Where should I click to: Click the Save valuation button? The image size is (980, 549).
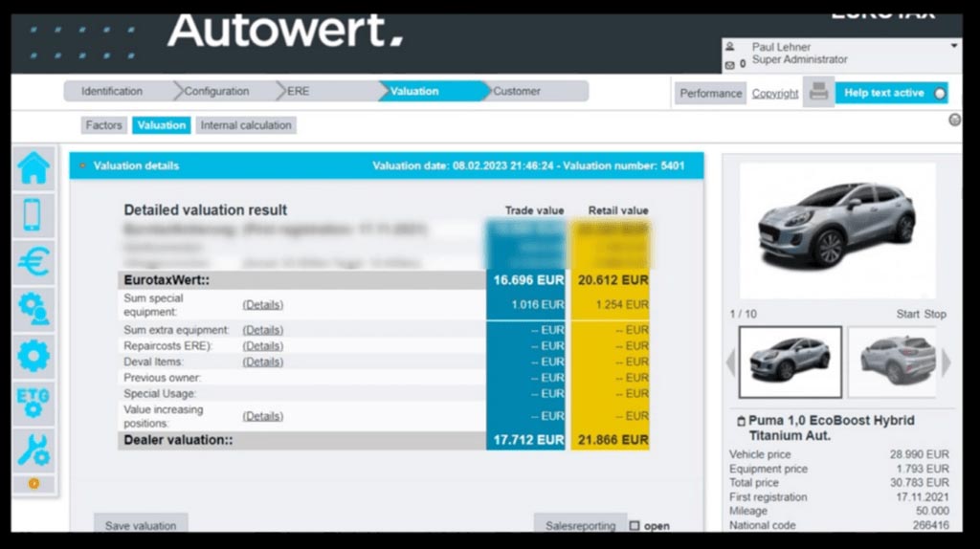pyautogui.click(x=141, y=525)
